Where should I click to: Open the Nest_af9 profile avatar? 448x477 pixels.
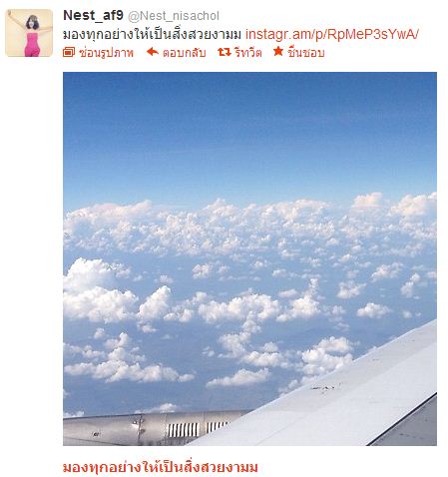(x=29, y=33)
